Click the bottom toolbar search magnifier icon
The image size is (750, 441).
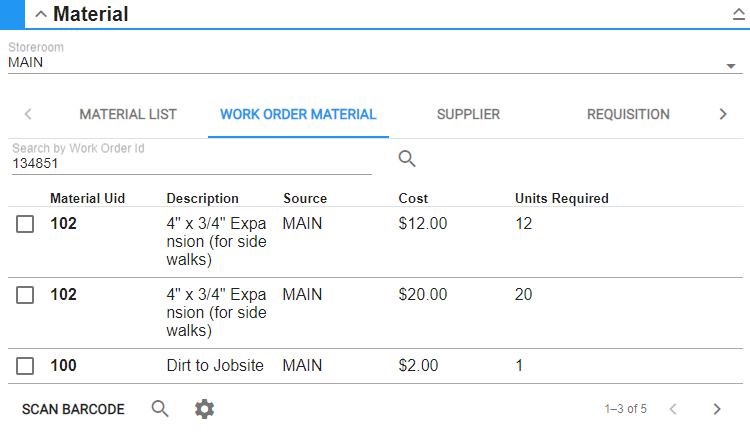tap(160, 408)
